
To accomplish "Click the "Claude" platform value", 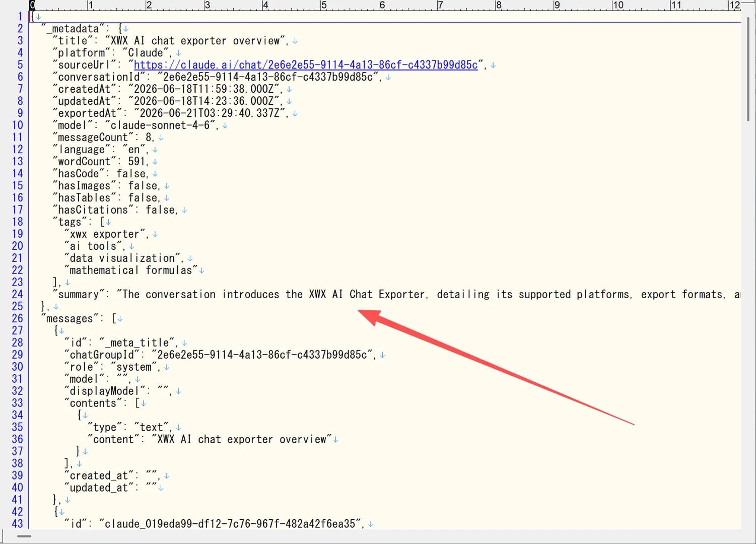I will [x=146, y=53].
